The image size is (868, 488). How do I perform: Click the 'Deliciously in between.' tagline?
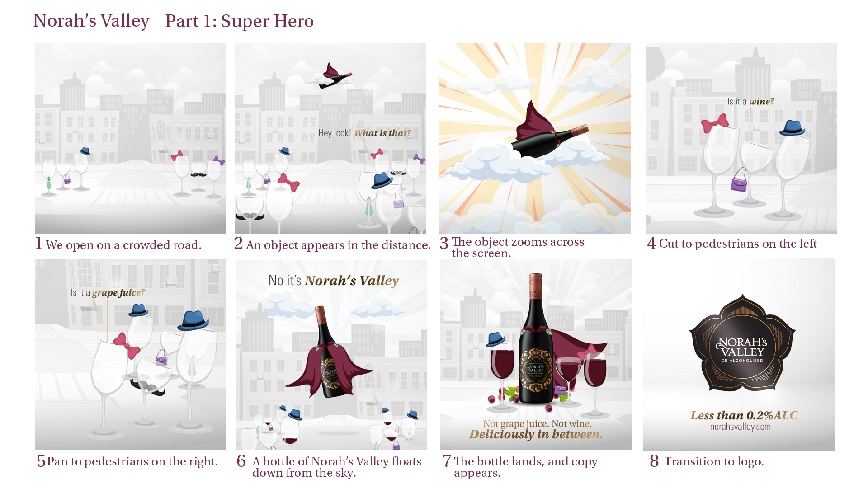pyautogui.click(x=536, y=435)
